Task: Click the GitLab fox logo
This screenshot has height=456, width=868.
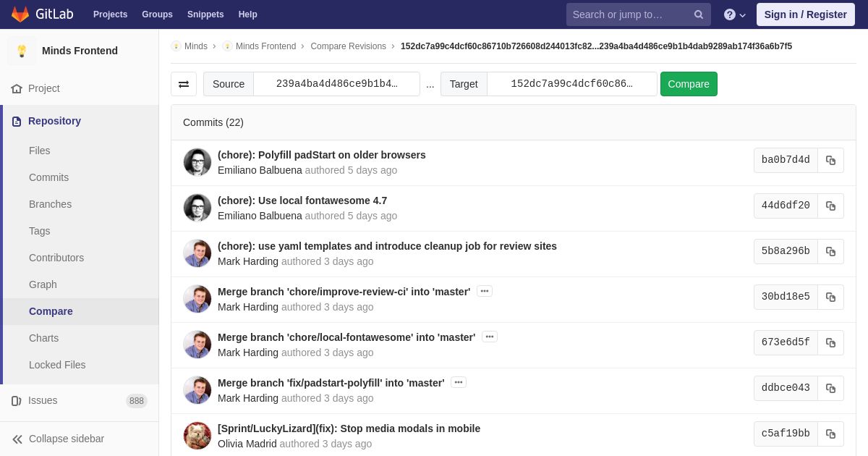Action: tap(20, 14)
